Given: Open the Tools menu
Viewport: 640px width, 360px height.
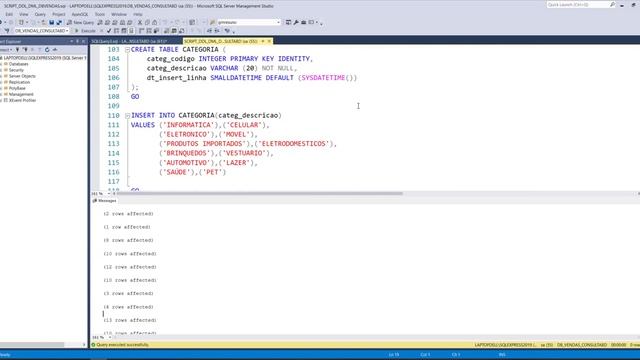Looking at the screenshot, I should [100, 14].
